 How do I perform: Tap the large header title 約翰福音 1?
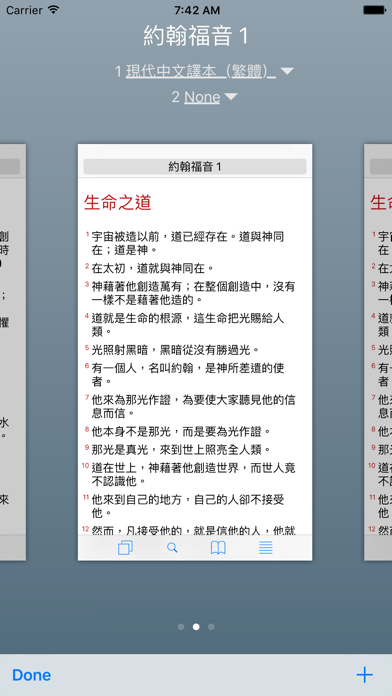(x=196, y=36)
